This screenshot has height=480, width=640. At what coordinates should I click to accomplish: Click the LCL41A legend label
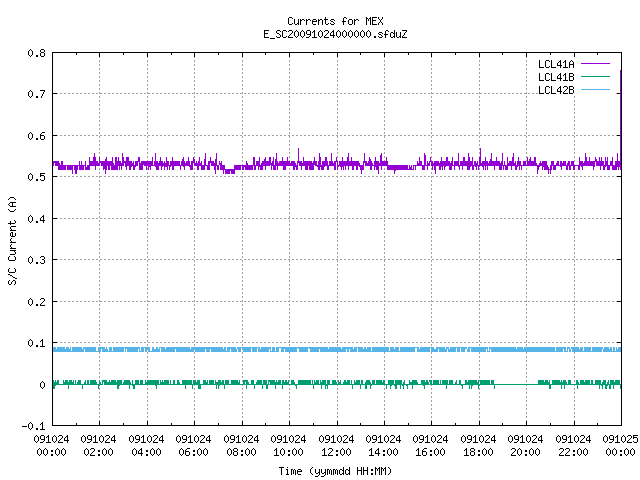556,64
